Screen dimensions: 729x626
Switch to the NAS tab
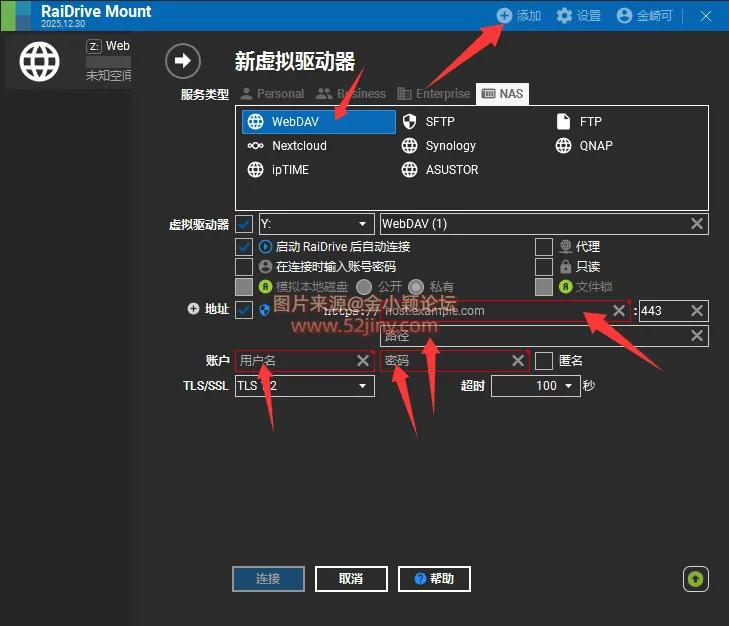click(502, 94)
